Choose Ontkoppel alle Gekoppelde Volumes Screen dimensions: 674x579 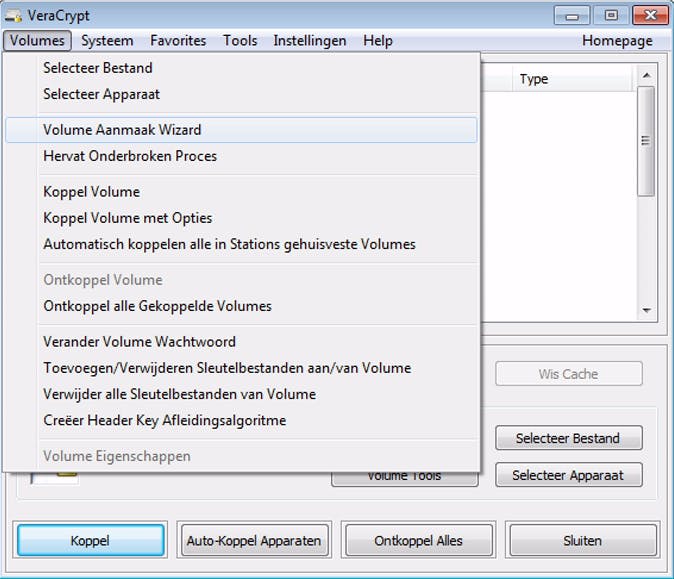241,306
